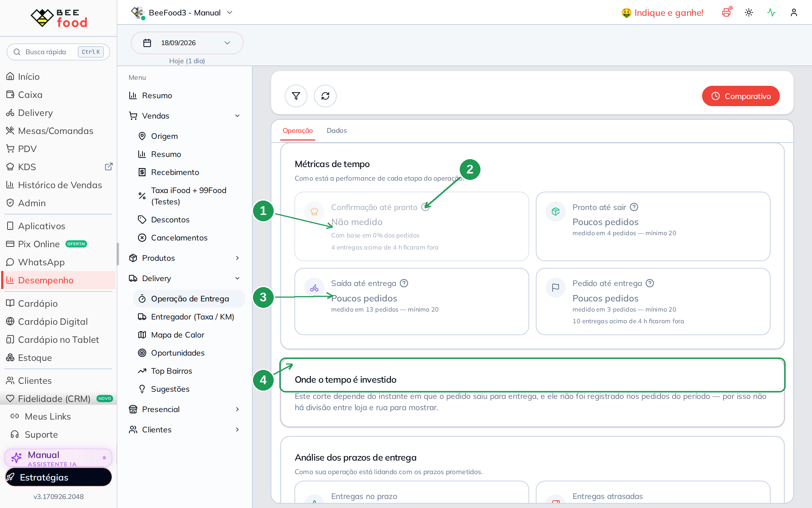
Task: Open WhatsApp in the sidebar
Action: 58,262
